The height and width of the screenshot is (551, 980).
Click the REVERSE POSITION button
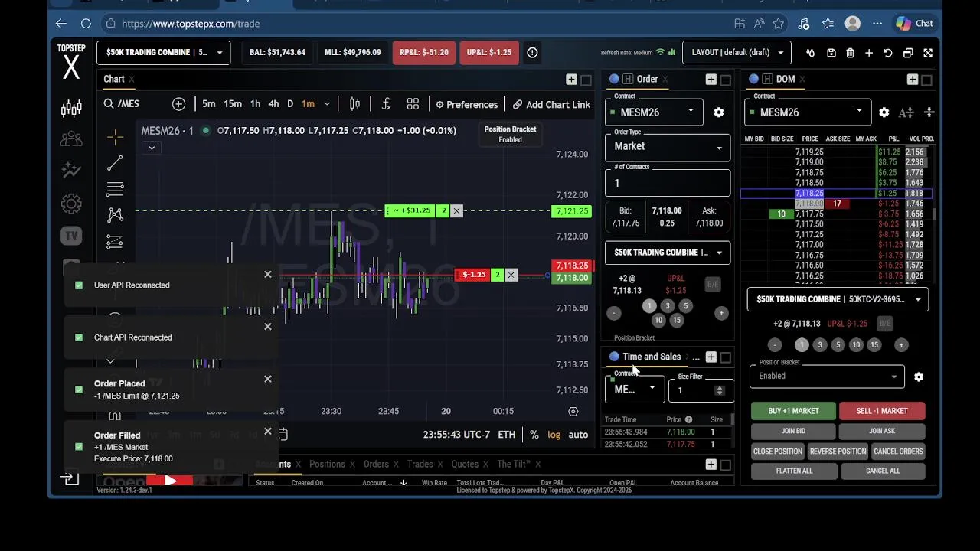point(838,452)
